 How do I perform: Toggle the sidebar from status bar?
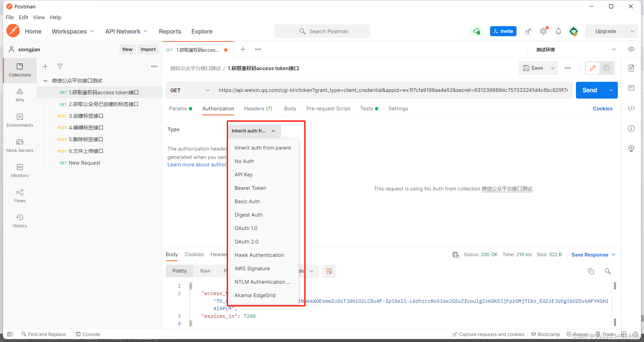[10, 334]
